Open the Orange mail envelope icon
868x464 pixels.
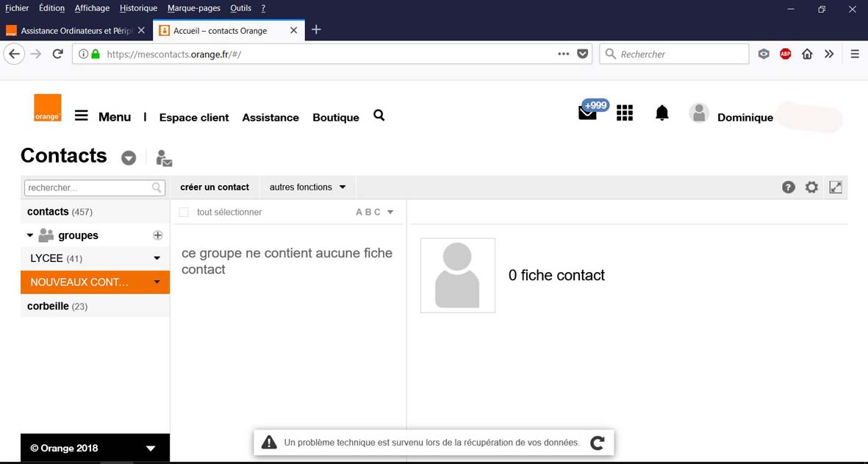587,113
